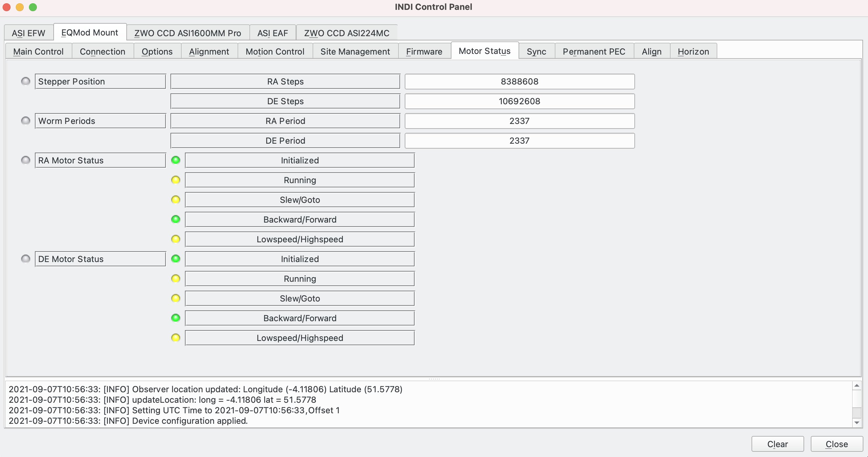Open the Firmware tab
The height and width of the screenshot is (457, 868).
[x=423, y=51]
